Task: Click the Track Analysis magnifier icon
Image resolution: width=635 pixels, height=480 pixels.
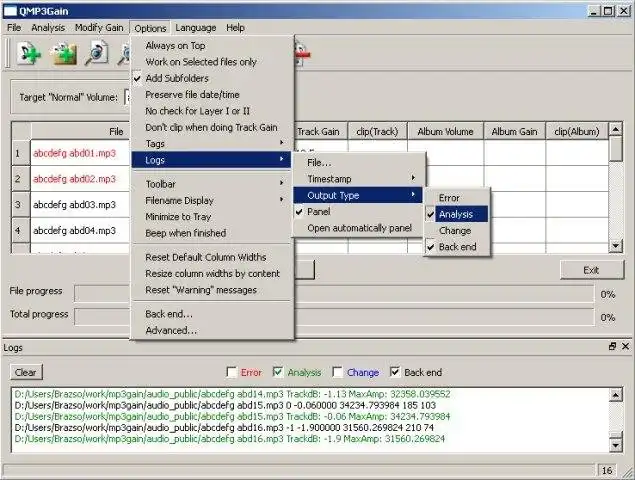Action: (x=96, y=53)
